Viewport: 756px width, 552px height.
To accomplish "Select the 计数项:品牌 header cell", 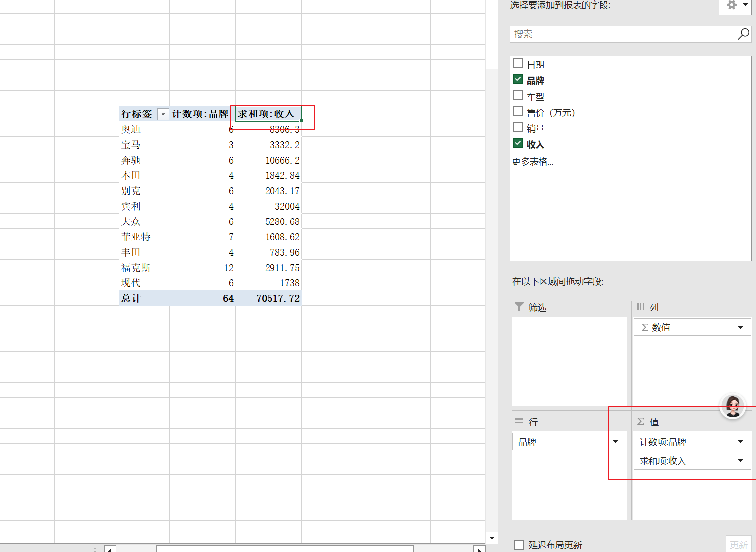I will (x=202, y=113).
